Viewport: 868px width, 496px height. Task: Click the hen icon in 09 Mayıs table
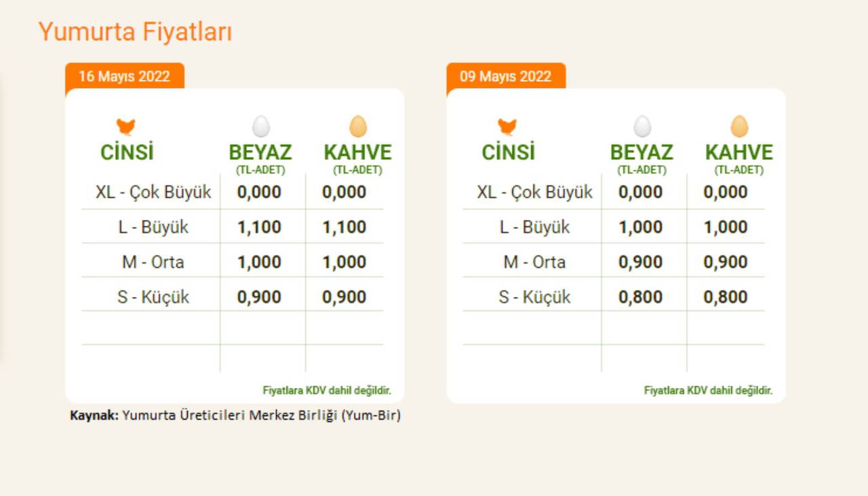507,127
